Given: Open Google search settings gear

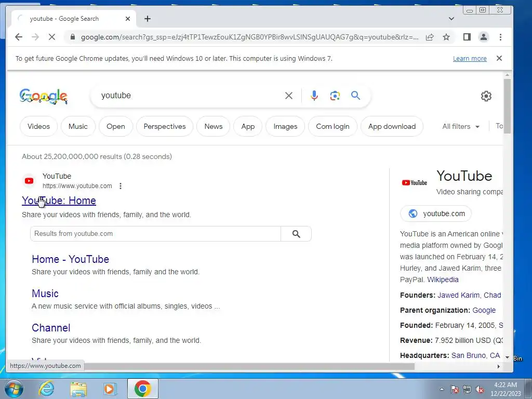Looking at the screenshot, I should point(486,96).
